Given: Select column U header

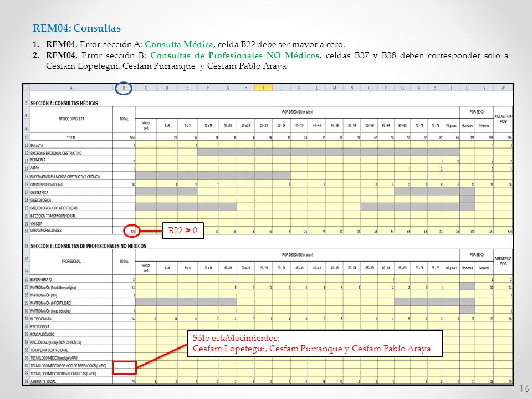Looking at the screenshot, I should (x=467, y=88).
